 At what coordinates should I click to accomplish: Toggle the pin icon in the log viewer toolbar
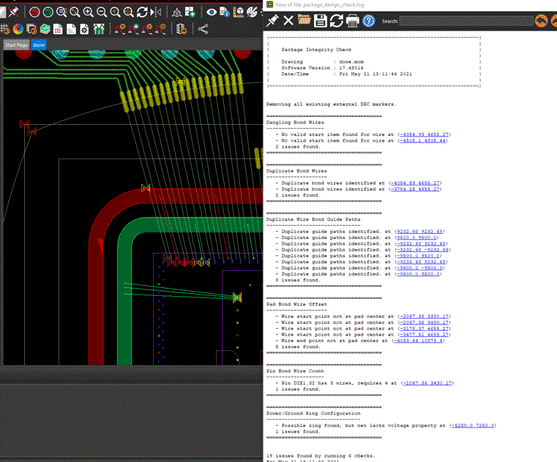pyautogui.click(x=272, y=21)
